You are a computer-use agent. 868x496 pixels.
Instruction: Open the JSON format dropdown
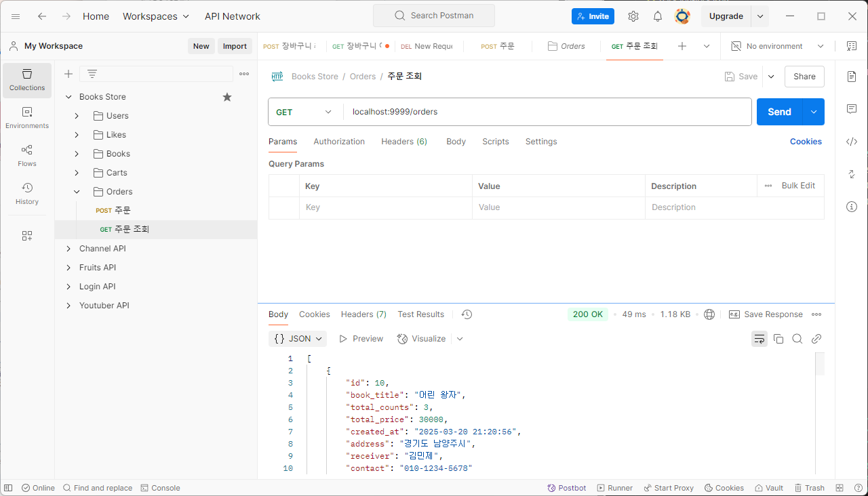[298, 339]
